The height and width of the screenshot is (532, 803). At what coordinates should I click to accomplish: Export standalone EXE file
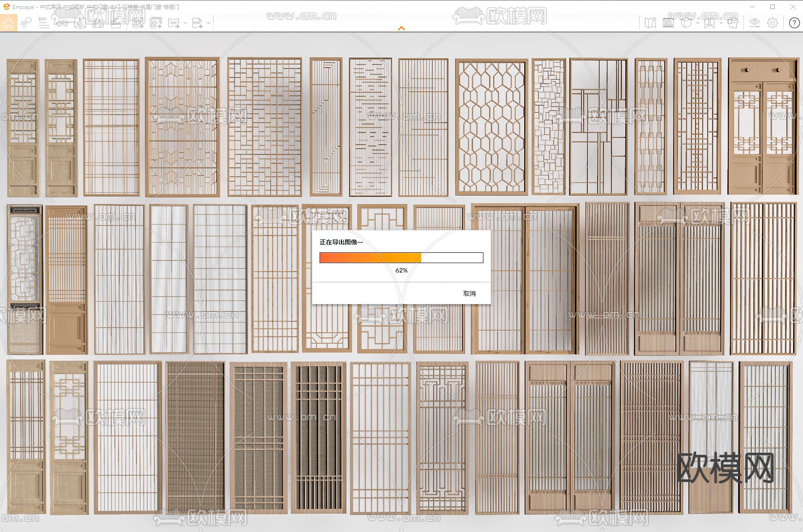click(197, 23)
